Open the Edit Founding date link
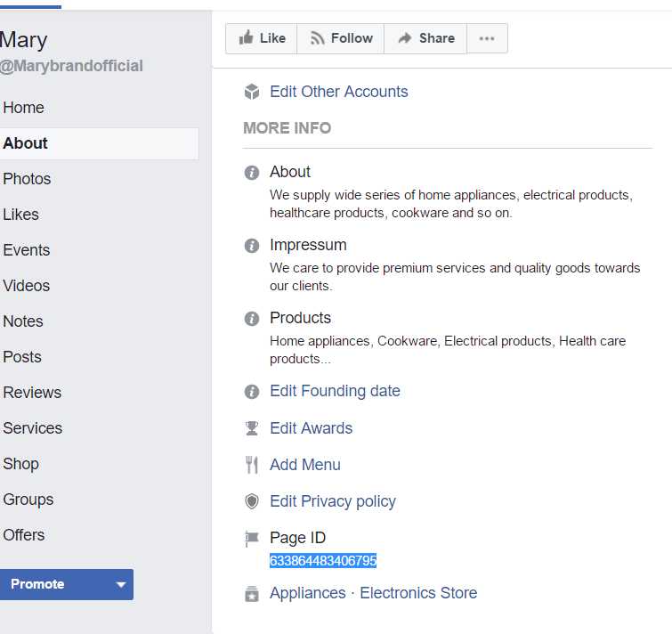This screenshot has width=672, height=634. (335, 391)
